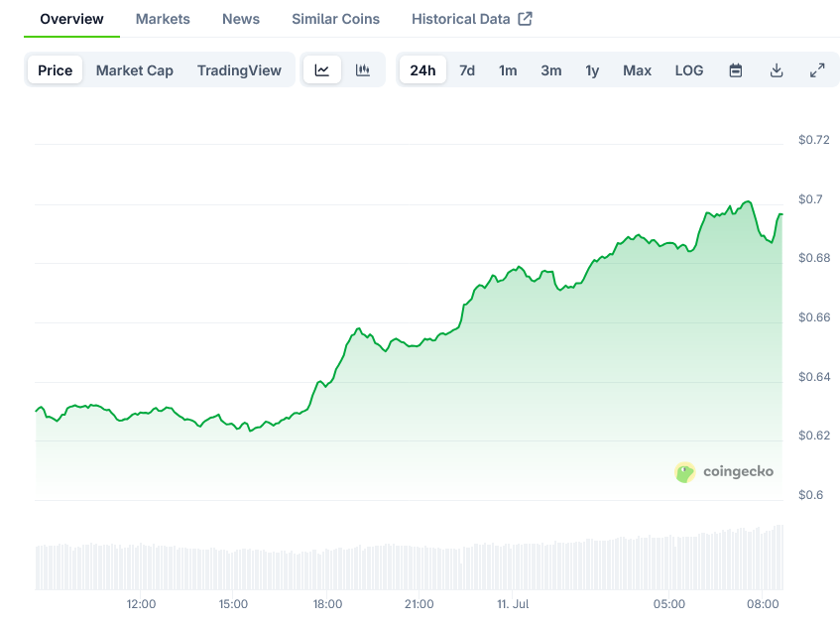Set time range to 7d
This screenshot has height=625, width=840.
(467, 70)
